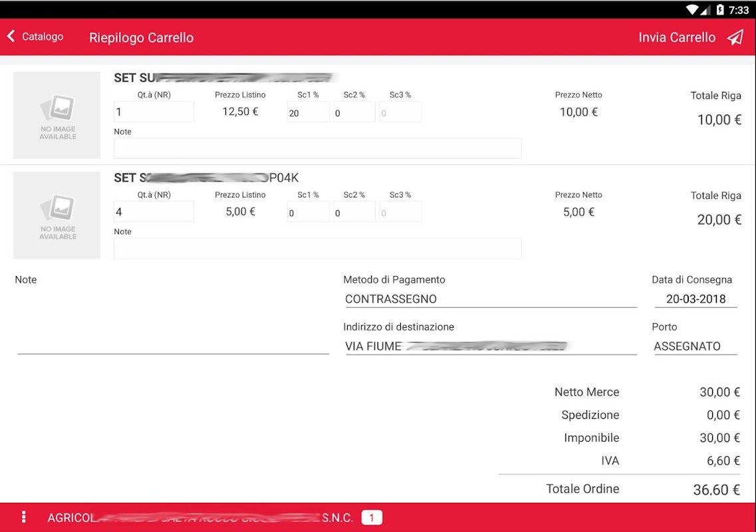Tap the P04K item's no-image thumbnail

click(57, 215)
